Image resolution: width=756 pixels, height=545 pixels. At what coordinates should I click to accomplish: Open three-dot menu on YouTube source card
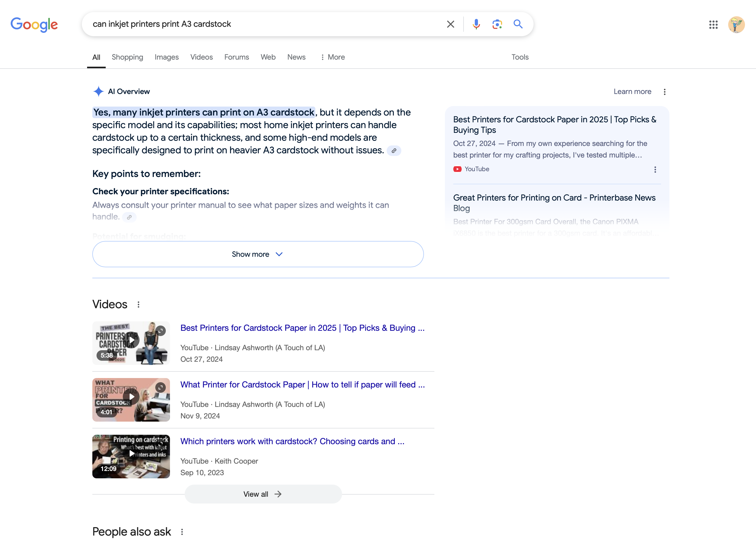(x=655, y=169)
